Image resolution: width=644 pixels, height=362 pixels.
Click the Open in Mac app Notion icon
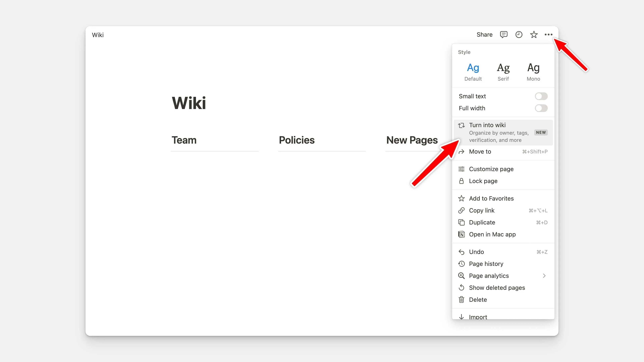[x=461, y=234]
